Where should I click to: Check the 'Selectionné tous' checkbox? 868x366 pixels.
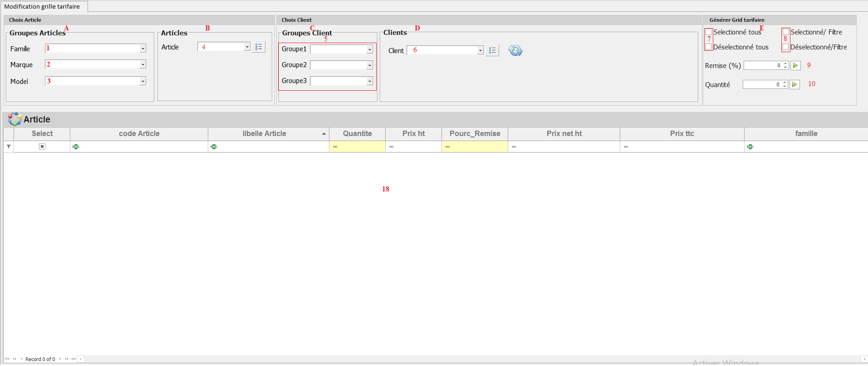(709, 32)
